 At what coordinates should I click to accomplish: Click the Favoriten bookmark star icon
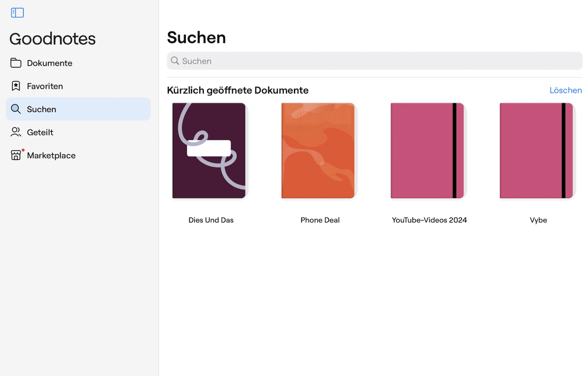(16, 86)
